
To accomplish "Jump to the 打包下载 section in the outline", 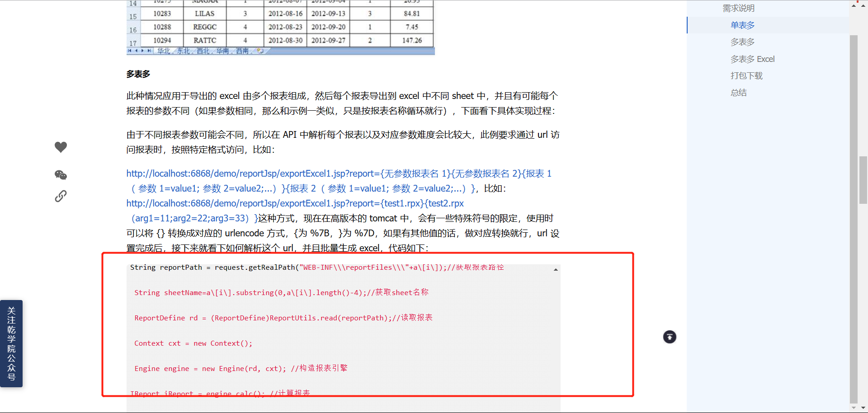I will pos(746,76).
